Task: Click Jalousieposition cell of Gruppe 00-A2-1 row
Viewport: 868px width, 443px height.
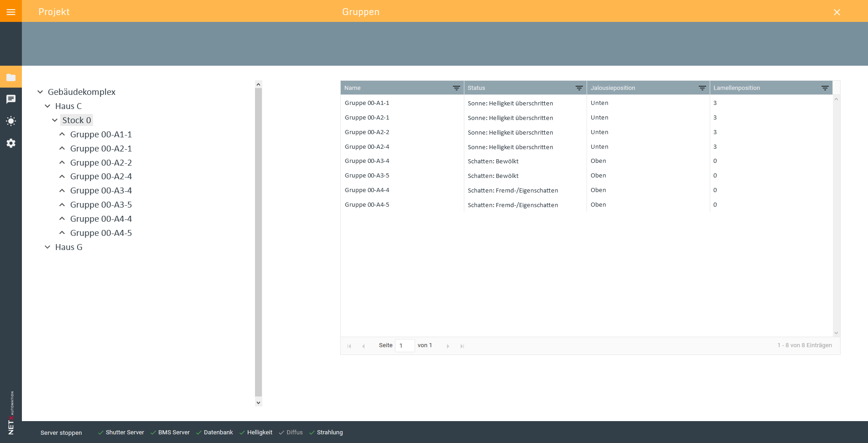Action: (648, 118)
